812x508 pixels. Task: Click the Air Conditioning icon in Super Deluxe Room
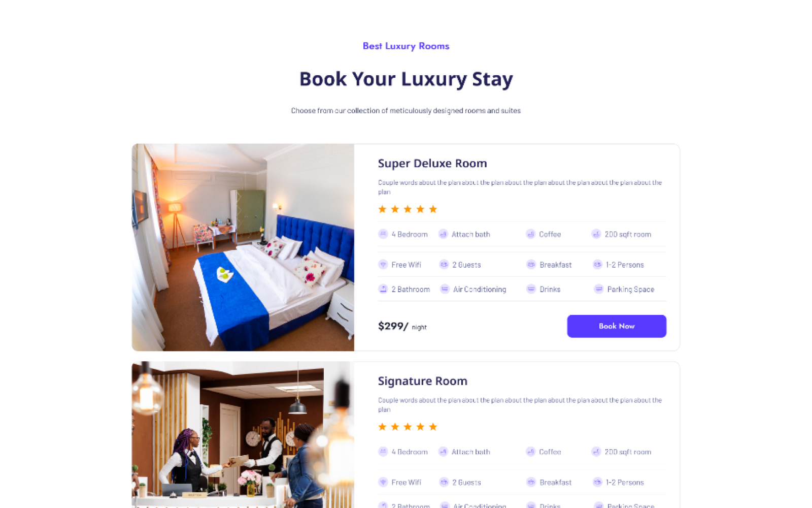pyautogui.click(x=445, y=289)
